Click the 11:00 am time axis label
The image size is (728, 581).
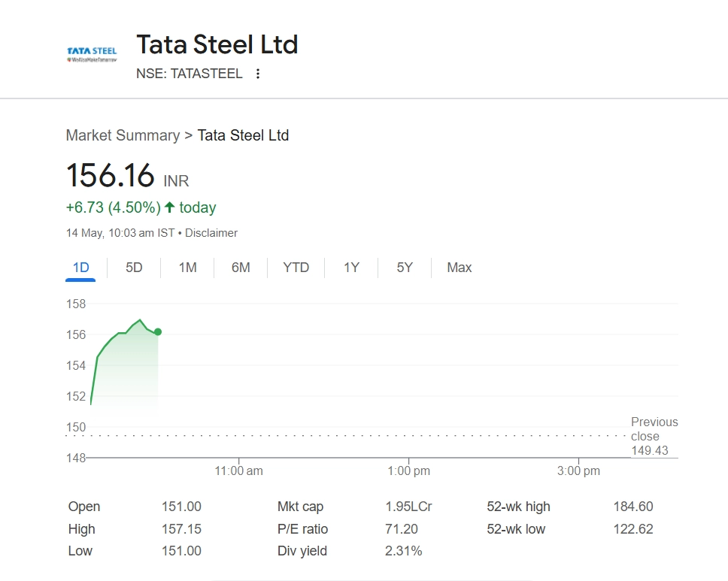(x=239, y=471)
